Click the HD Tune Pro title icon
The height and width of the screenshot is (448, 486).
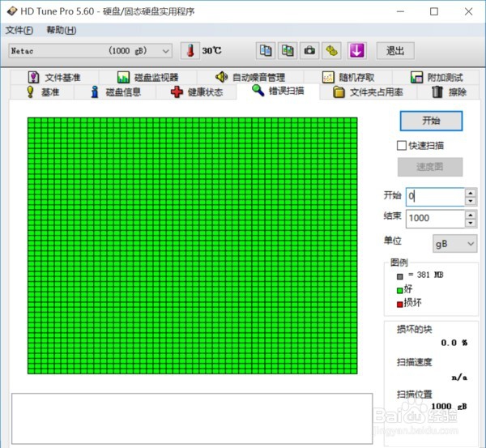[12, 11]
